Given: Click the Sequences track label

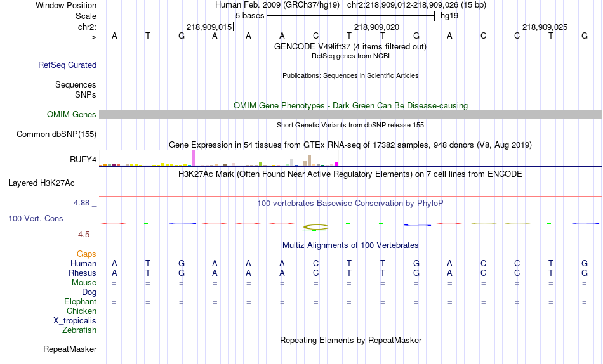Looking at the screenshot, I should [x=76, y=84].
